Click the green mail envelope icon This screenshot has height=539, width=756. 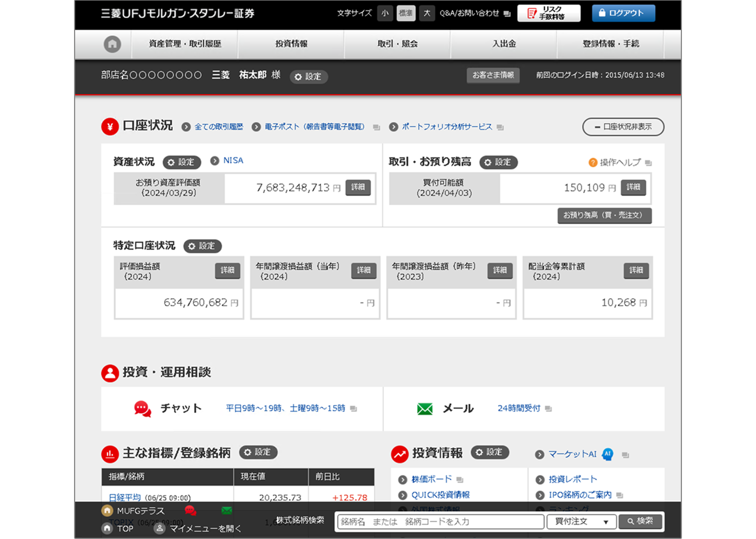tap(425, 409)
